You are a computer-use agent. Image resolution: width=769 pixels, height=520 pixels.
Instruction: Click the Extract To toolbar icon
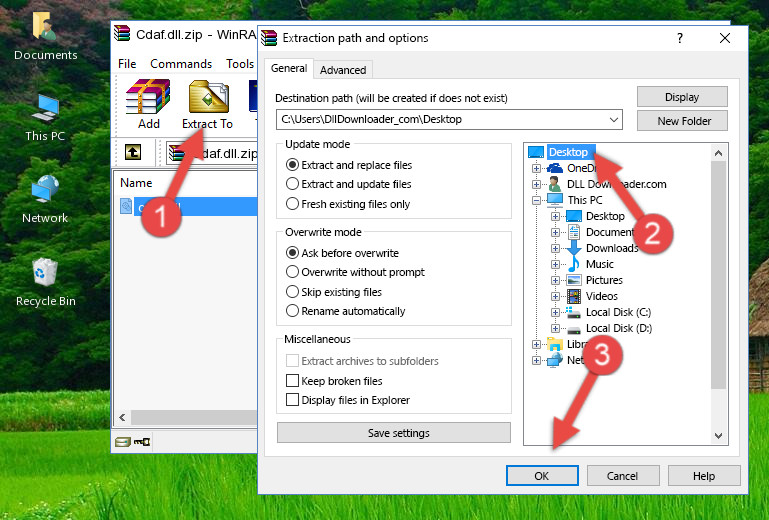(x=208, y=97)
